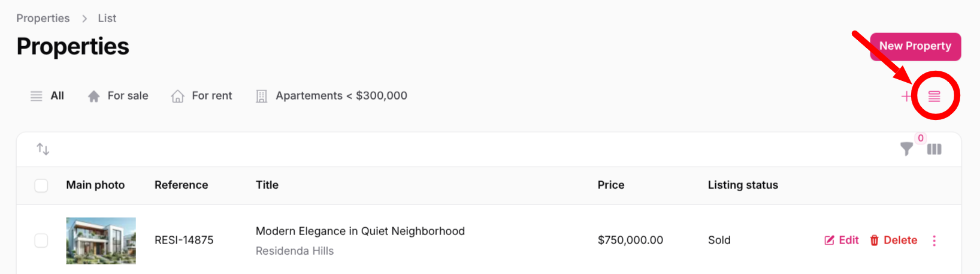The width and height of the screenshot is (980, 274).
Task: Click the building icon of Apartements preset
Action: [261, 97]
